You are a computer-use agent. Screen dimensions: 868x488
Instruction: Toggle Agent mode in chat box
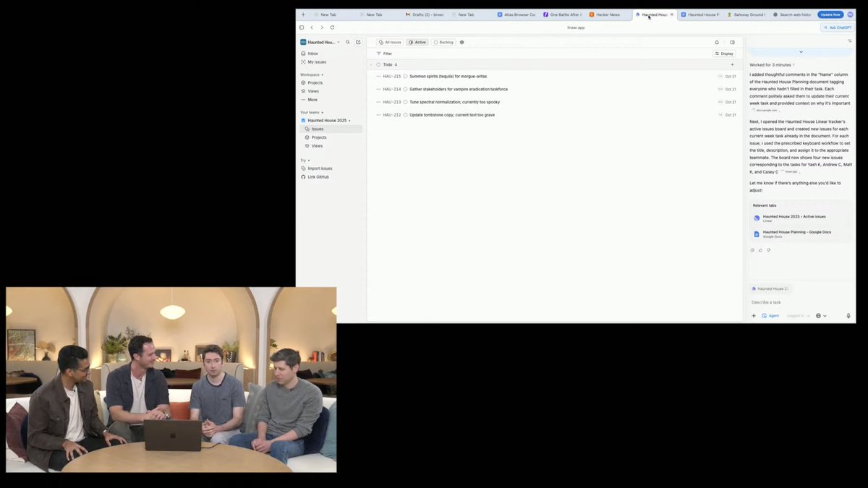770,315
